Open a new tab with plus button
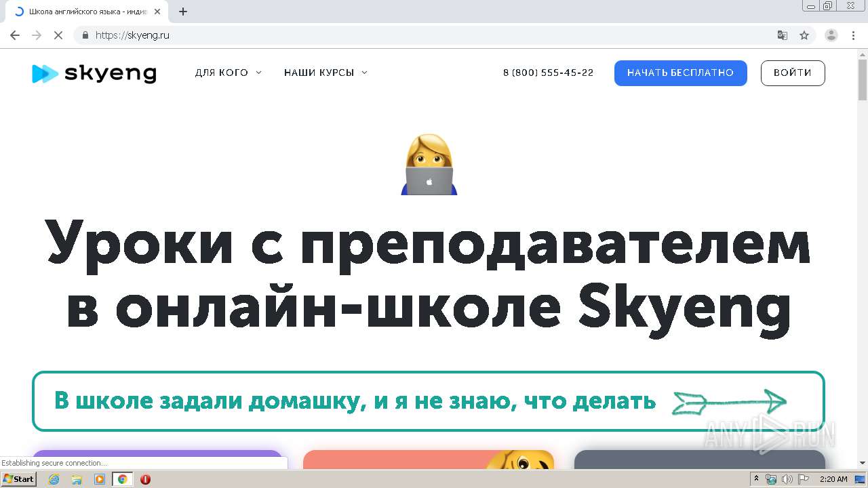Screen dimensions: 868x488 click(183, 12)
